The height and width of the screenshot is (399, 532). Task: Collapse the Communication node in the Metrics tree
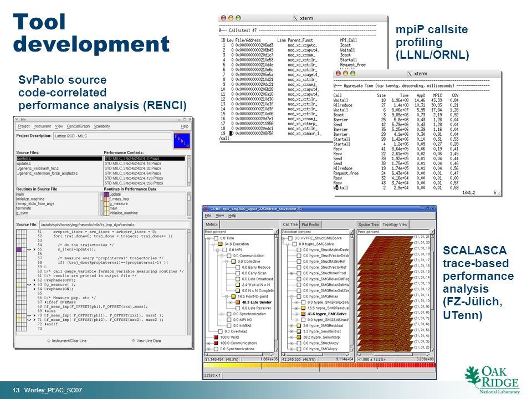[222, 255]
